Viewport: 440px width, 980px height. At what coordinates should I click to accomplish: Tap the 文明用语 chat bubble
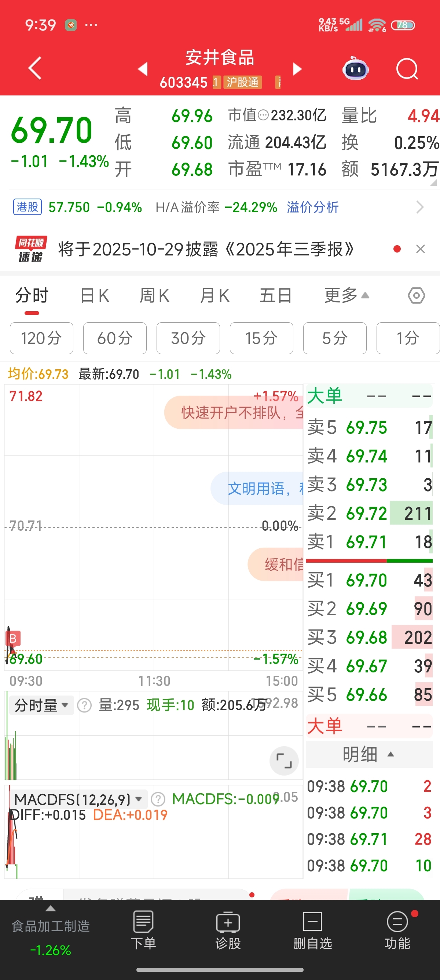tap(257, 489)
